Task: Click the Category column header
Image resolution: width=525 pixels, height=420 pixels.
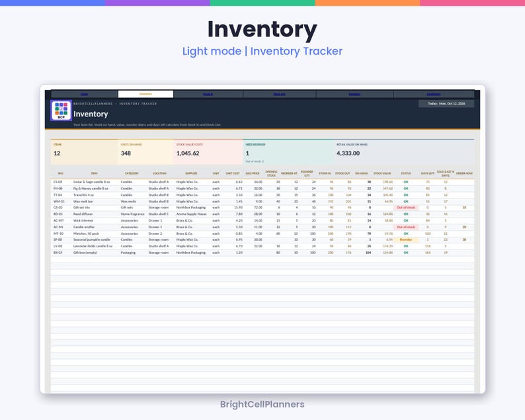Action: [132, 173]
